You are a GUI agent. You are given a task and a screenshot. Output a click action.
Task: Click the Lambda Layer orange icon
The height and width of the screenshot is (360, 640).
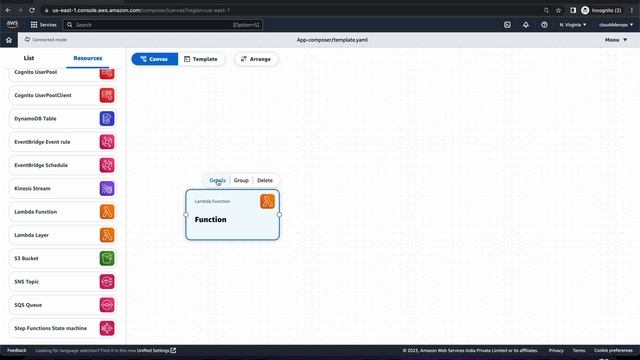click(x=107, y=235)
